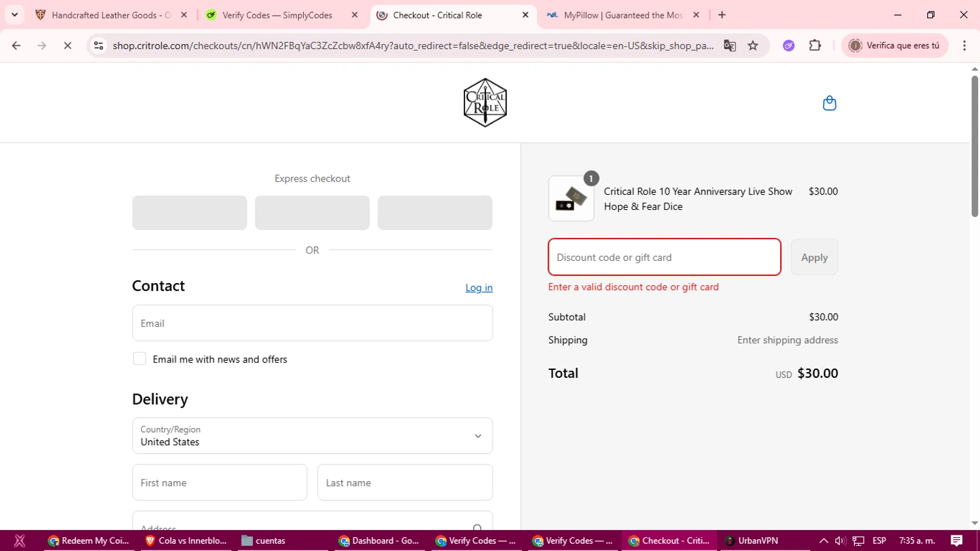Click the volume speaker tray icon
980x551 pixels.
click(x=840, y=541)
